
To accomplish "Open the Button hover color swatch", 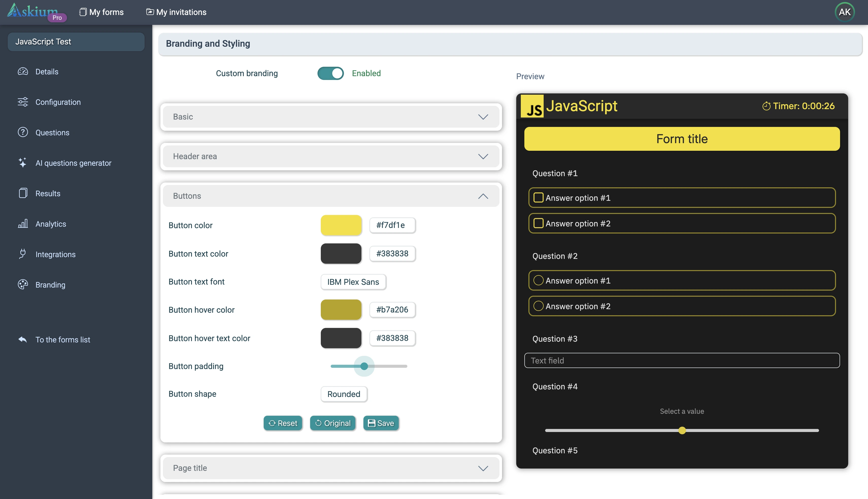I will point(341,309).
